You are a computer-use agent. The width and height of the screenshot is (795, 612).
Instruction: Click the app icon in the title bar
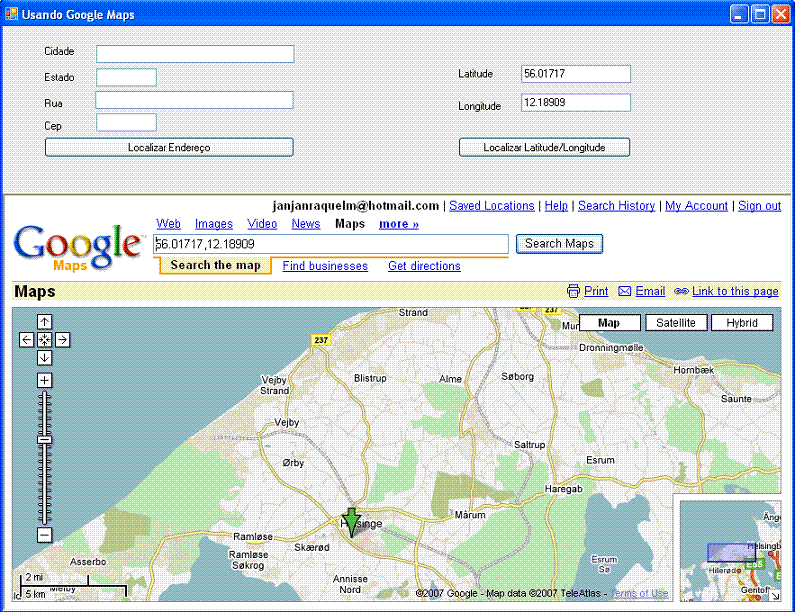click(x=11, y=14)
